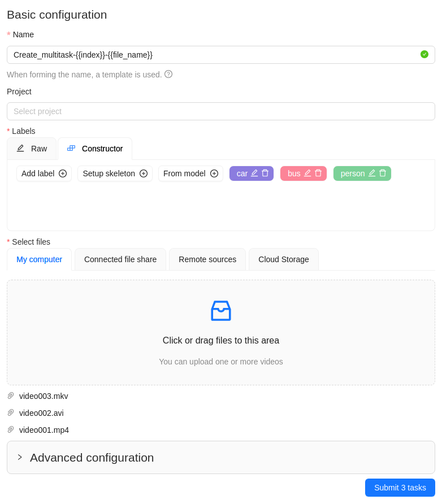This screenshot has height=504, width=442.
Task: Remove the bus label via trash icon
Action: 318,173
